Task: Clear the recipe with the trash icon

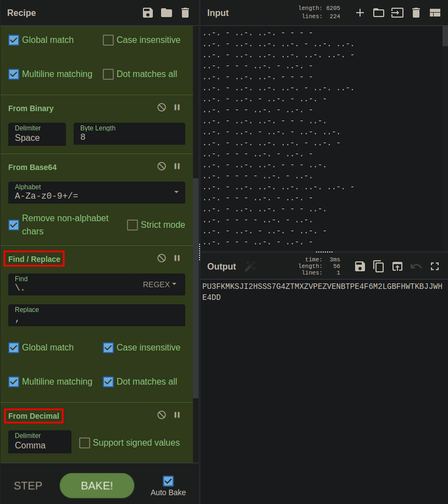Action: [185, 13]
